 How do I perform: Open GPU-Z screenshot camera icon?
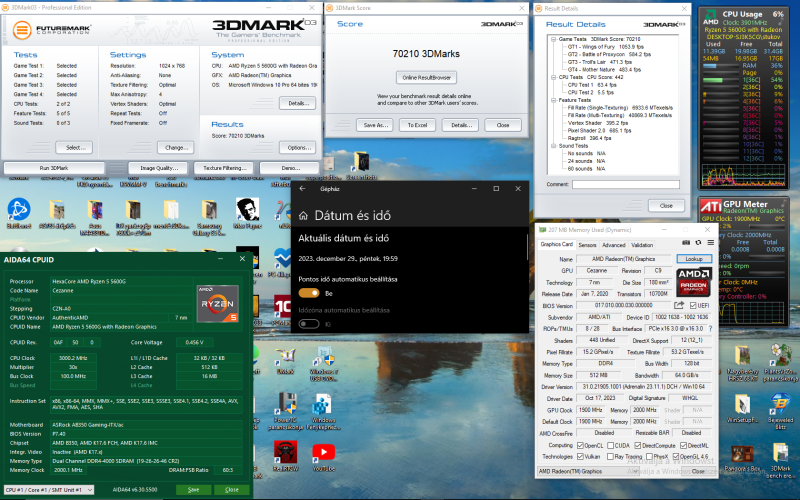point(686,243)
